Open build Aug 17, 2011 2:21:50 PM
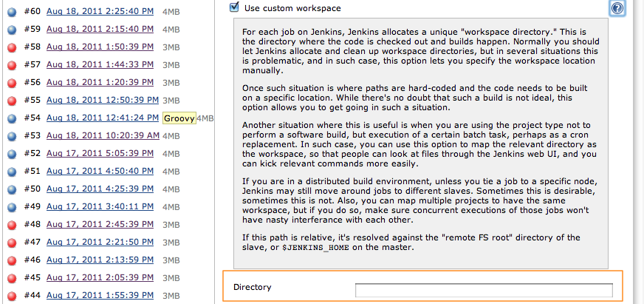 (x=100, y=242)
